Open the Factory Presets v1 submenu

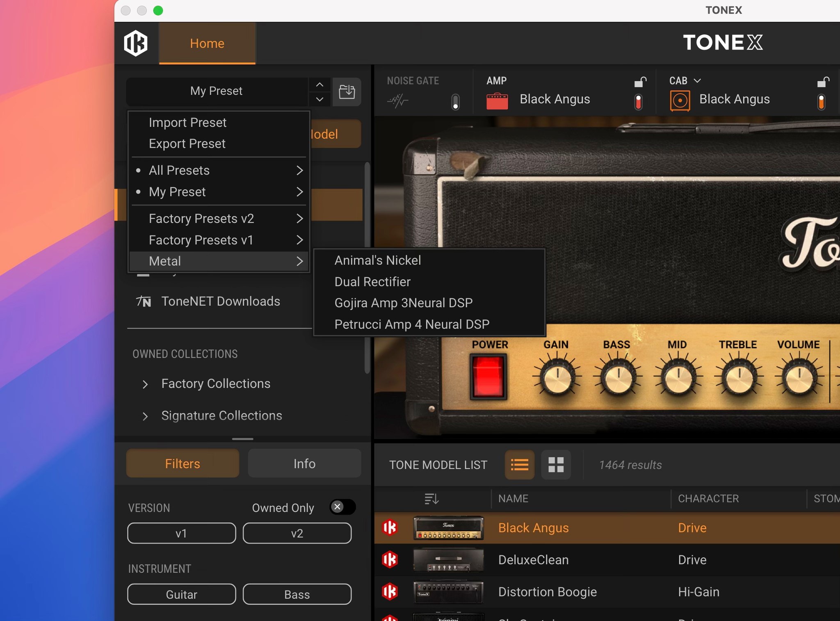pos(219,240)
